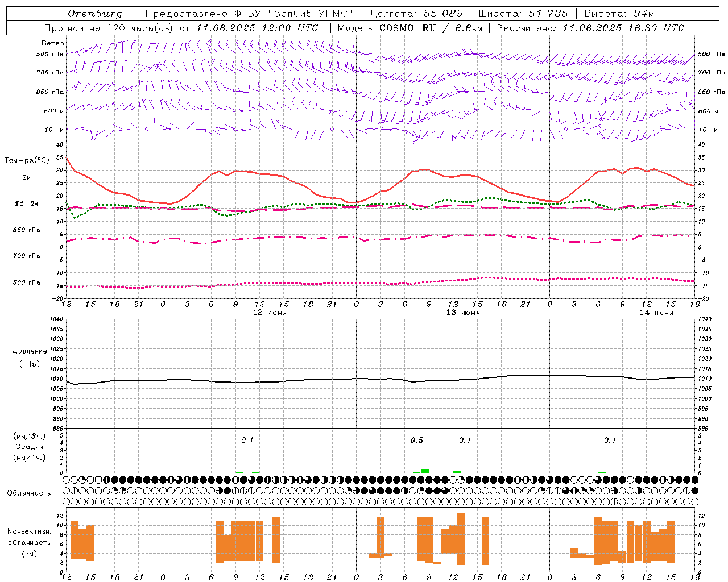Click the '(мм/3ч.)' precipitation unit label
Screen dimensions: 728x582
coord(30,436)
